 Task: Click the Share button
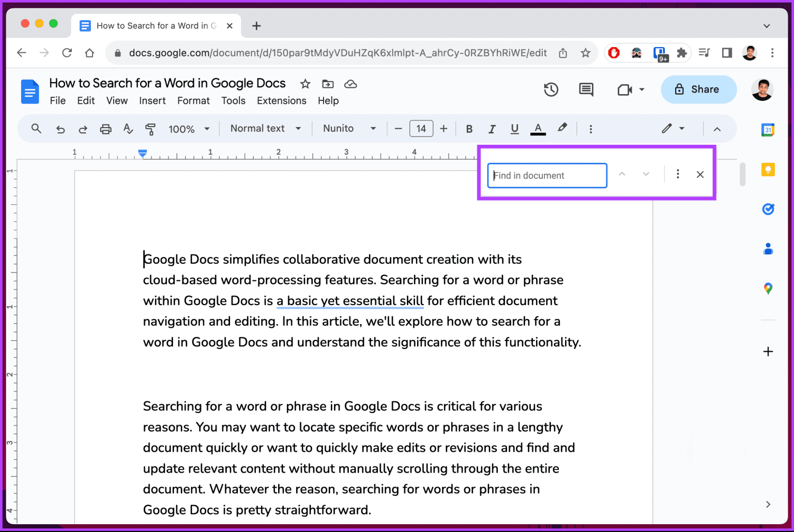pyautogui.click(x=698, y=89)
